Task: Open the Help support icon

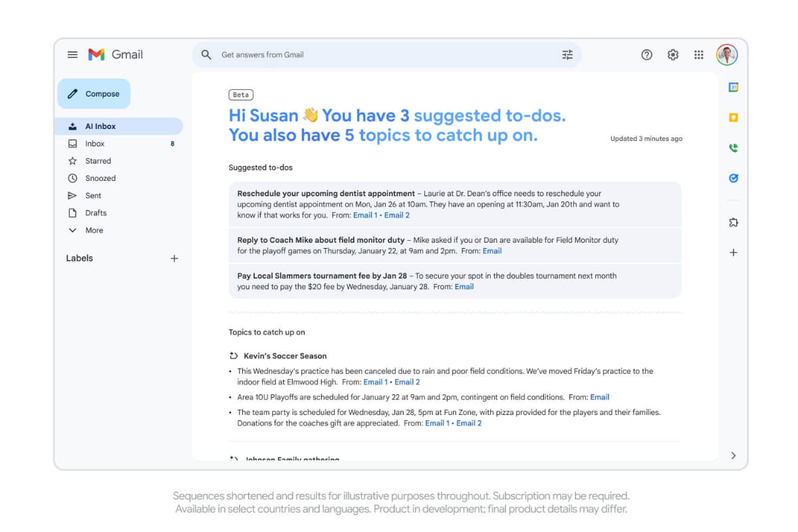Action: (x=646, y=55)
